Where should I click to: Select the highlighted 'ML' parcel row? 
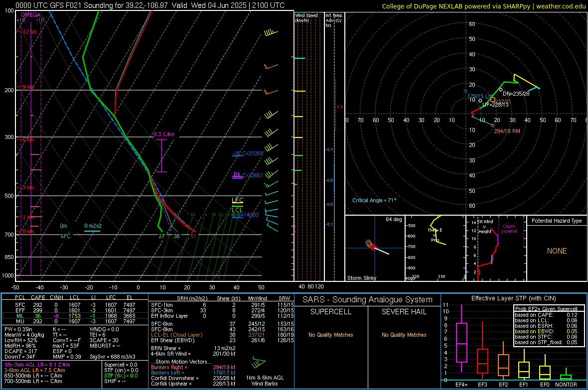pos(75,316)
